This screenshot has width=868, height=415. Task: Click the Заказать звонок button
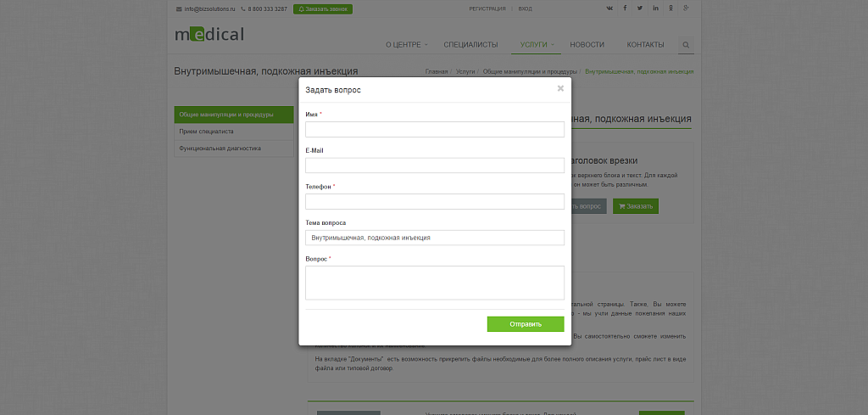click(x=323, y=8)
